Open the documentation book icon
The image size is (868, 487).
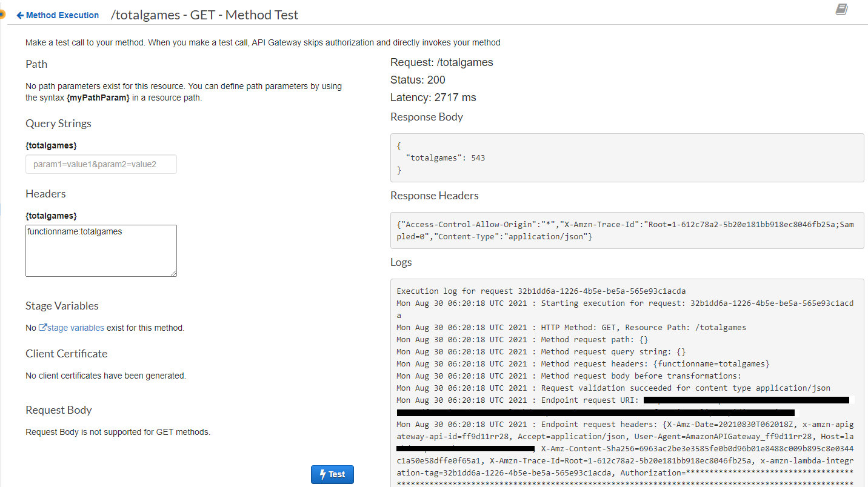click(841, 9)
